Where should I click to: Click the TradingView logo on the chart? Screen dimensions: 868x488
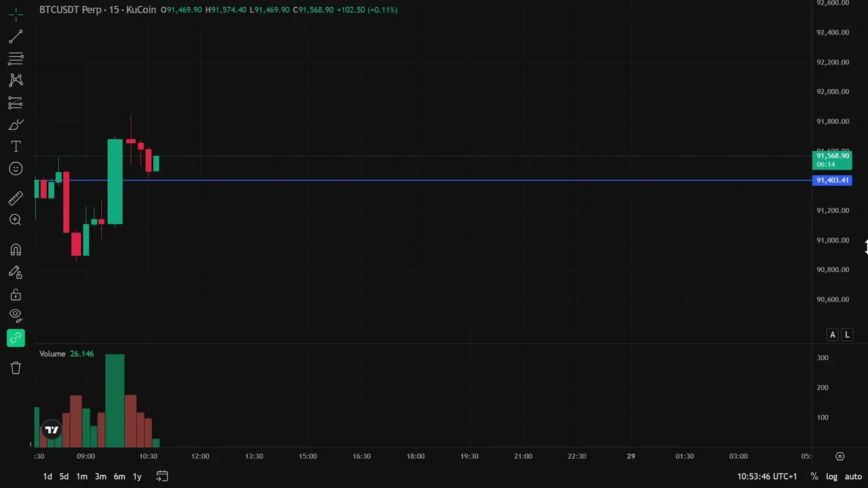pyautogui.click(x=52, y=430)
